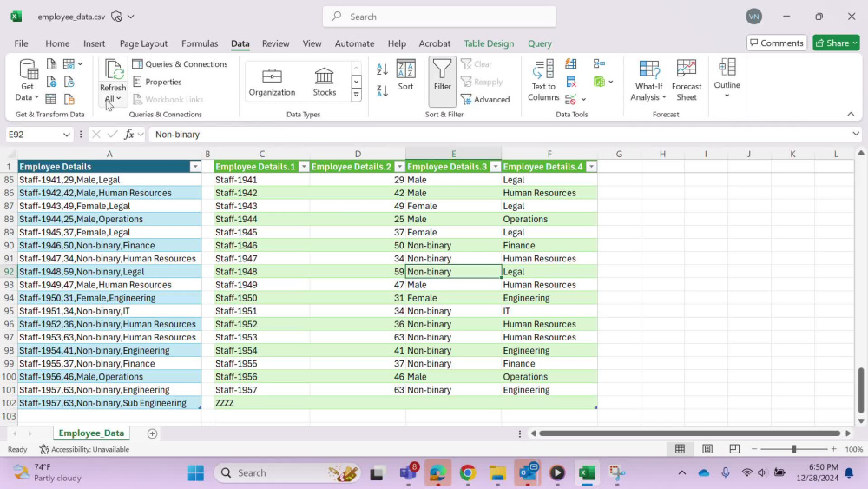The height and width of the screenshot is (489, 868).
Task: Open the weather widget
Action: (x=48, y=472)
